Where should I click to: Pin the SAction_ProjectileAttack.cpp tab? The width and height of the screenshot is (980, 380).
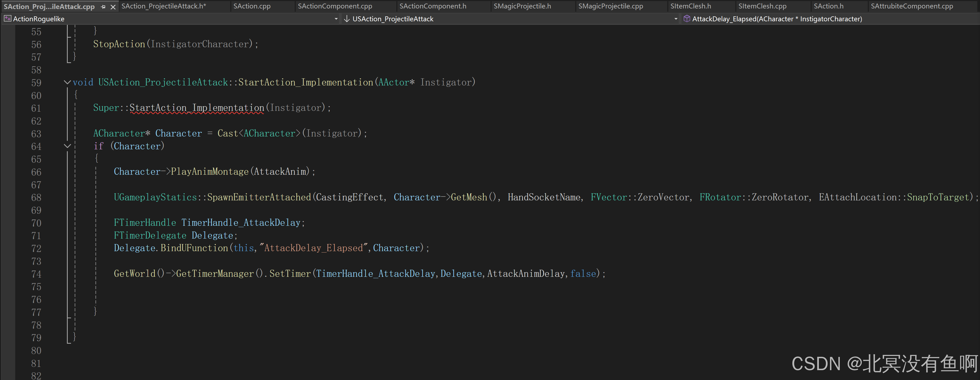(x=103, y=7)
